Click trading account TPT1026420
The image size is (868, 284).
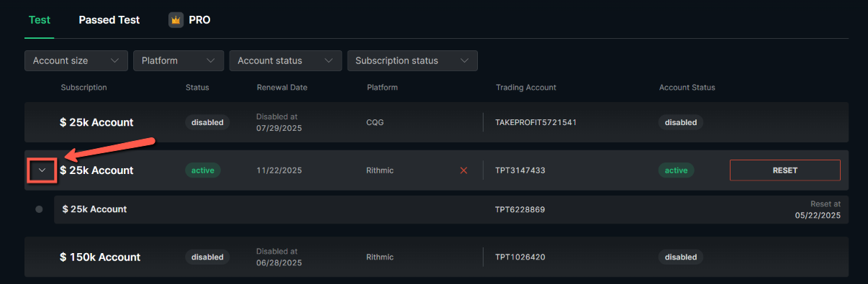tap(520, 257)
